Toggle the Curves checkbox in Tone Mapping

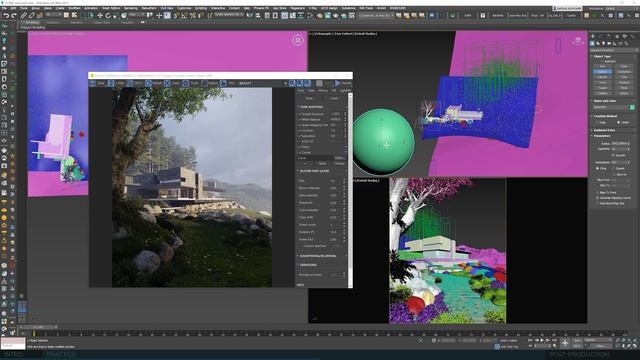300,152
